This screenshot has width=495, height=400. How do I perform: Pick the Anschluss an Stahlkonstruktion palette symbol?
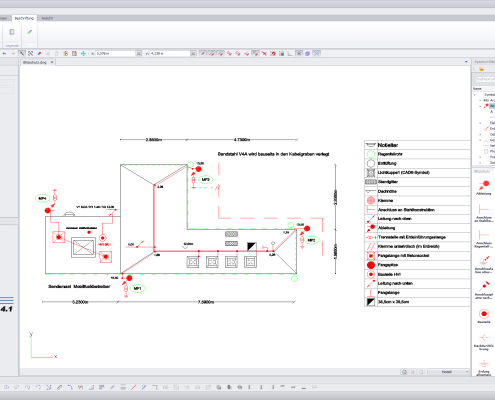[x=484, y=213]
